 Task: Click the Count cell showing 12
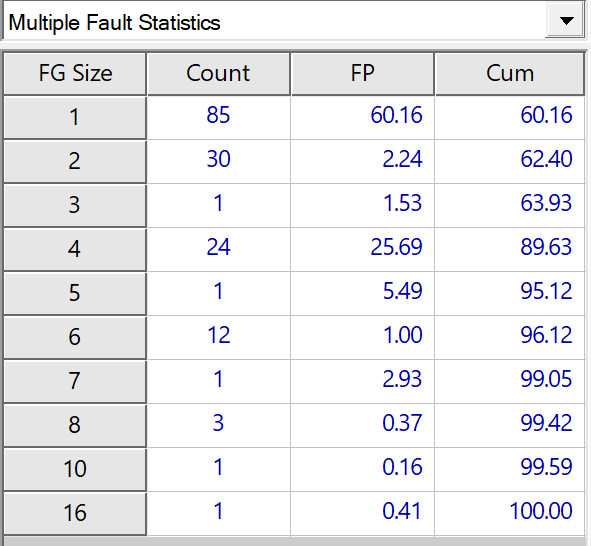(219, 338)
